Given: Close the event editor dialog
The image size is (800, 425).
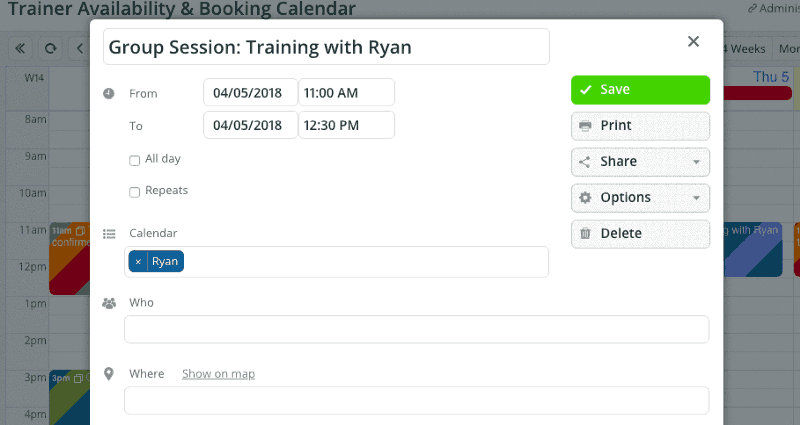Looking at the screenshot, I should point(693,42).
